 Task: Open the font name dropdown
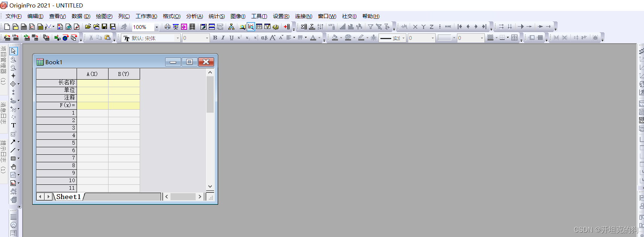[178, 38]
